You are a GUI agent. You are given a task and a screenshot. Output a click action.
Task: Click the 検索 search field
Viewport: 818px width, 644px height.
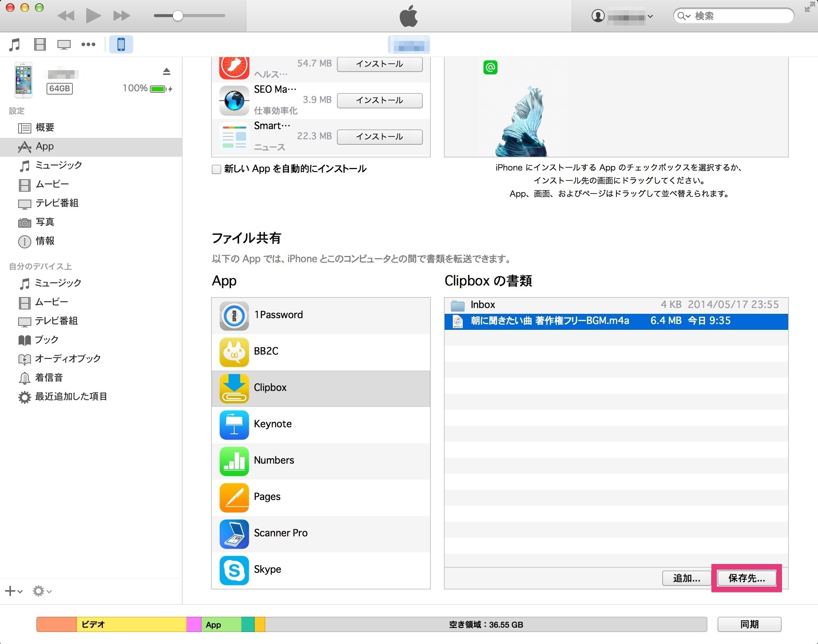pyautogui.click(x=734, y=16)
